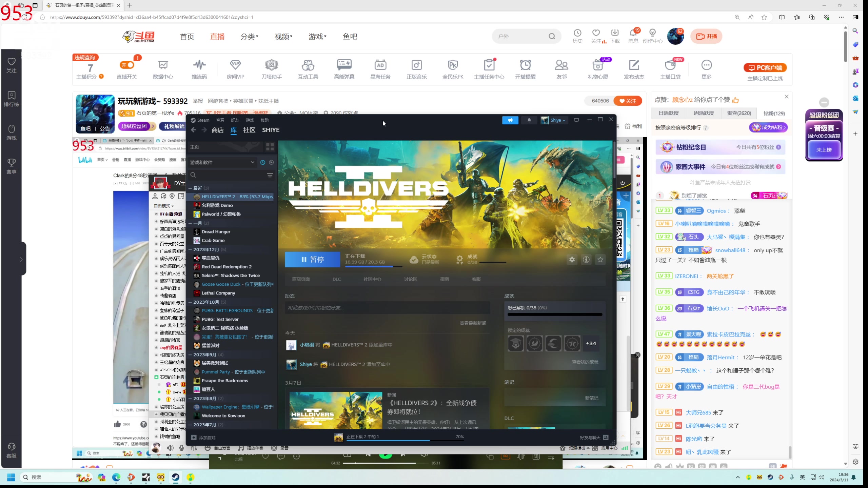Open advanced filter icon in library search

[x=270, y=175]
